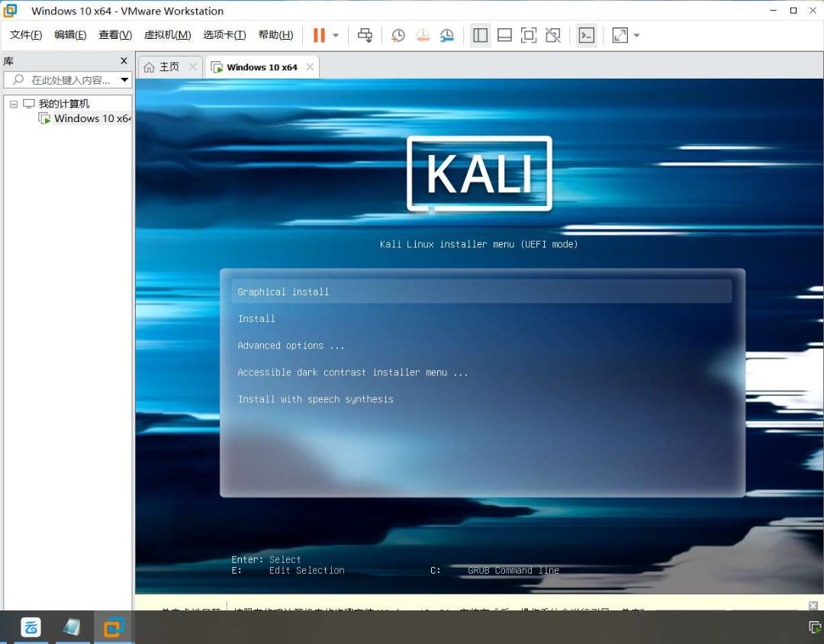
Task: Enter full screen mode via toolbar icon
Action: [528, 35]
